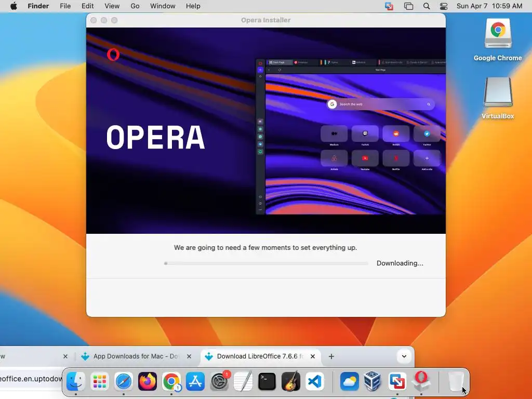Open the Finder menu

point(38,6)
